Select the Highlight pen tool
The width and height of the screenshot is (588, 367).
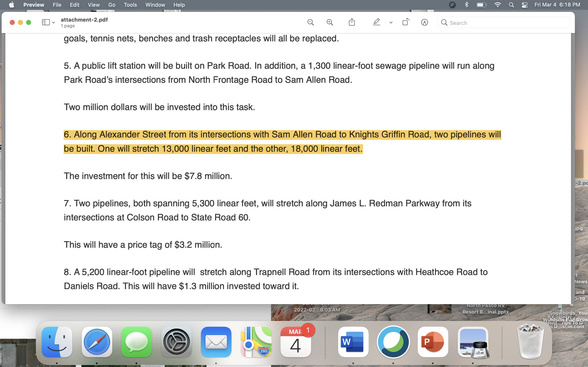[376, 23]
